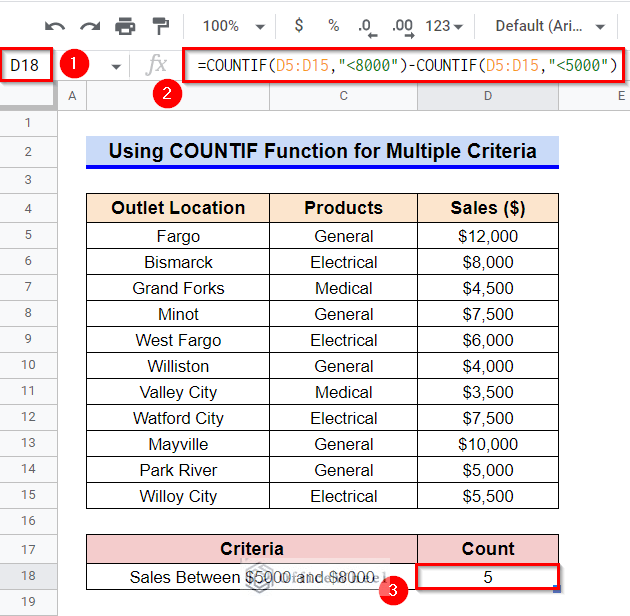This screenshot has width=630, height=616.
Task: Expand the Name box dropdown arrow
Action: pyautogui.click(x=116, y=67)
